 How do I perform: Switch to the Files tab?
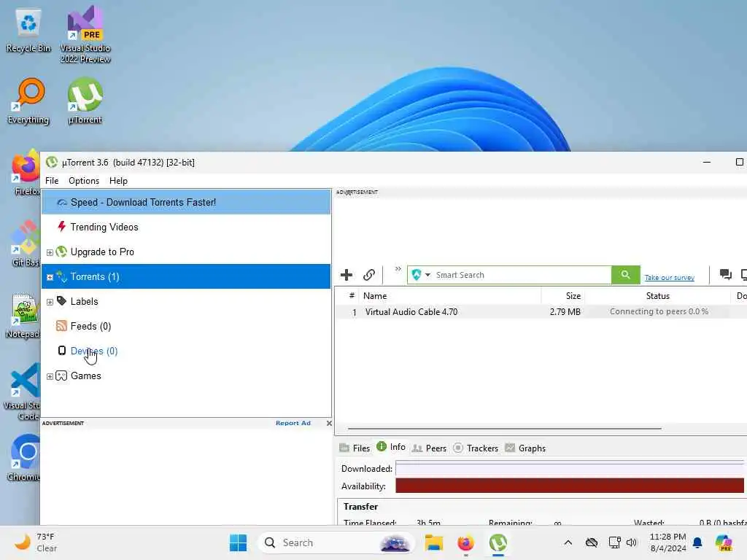point(355,448)
